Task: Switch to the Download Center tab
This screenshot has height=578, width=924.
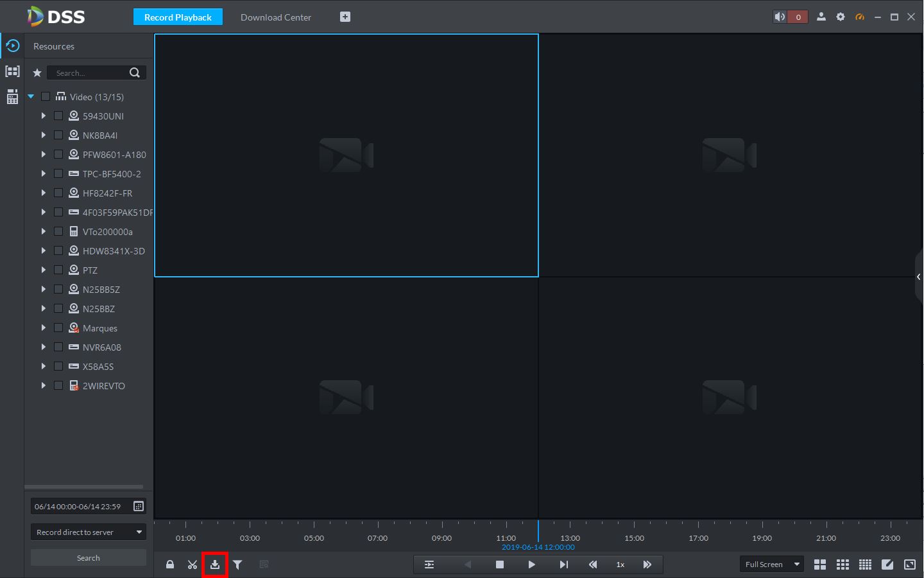Action: [x=276, y=17]
